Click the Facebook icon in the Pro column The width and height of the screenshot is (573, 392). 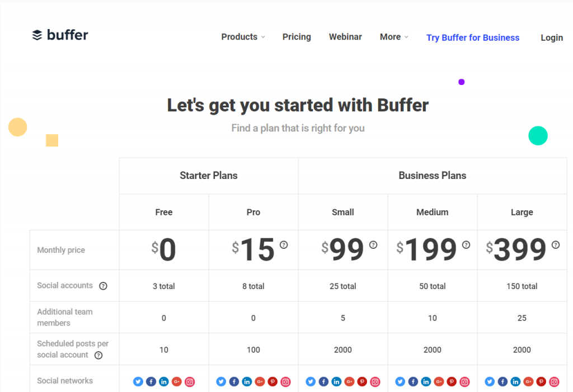234,381
